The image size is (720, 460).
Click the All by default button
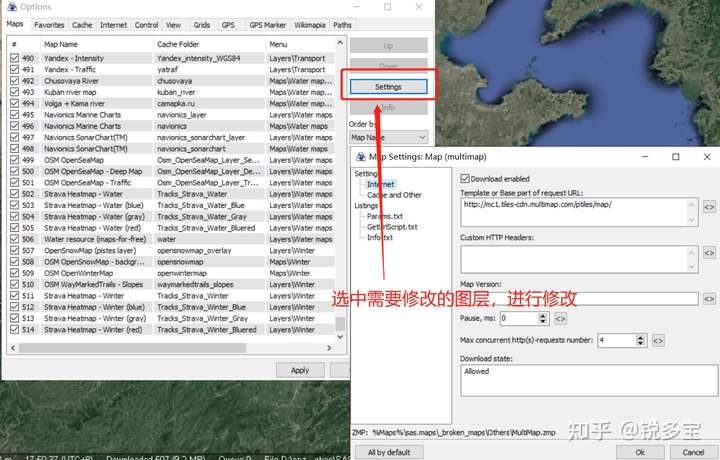pos(389,452)
